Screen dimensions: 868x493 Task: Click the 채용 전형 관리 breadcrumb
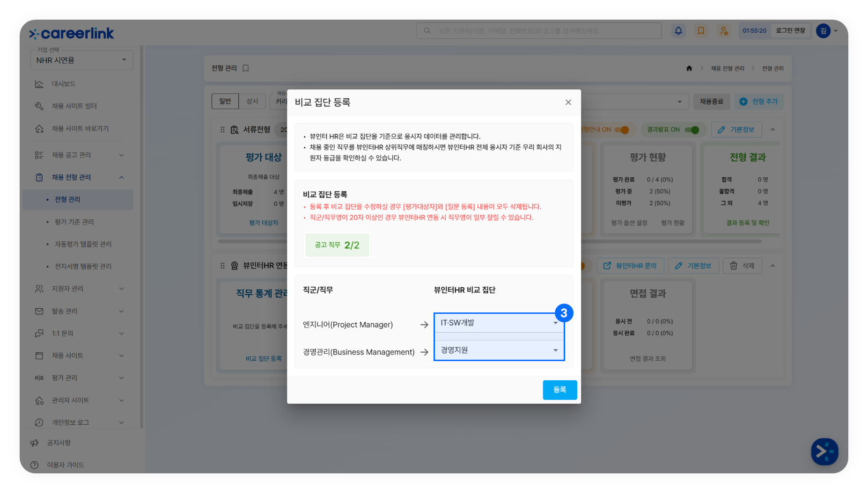[728, 68]
